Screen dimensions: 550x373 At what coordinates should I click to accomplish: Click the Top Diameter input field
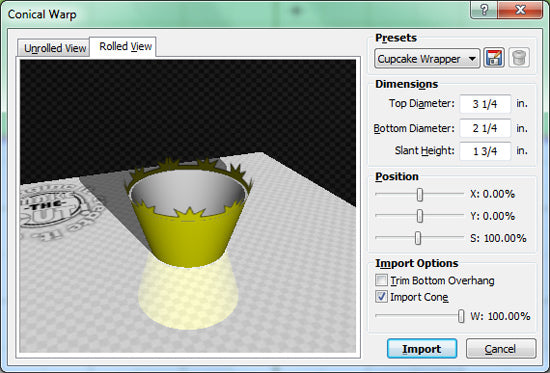pos(485,104)
